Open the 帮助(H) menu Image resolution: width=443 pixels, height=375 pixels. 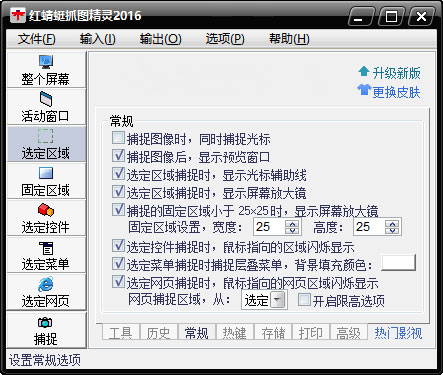pyautogui.click(x=289, y=39)
